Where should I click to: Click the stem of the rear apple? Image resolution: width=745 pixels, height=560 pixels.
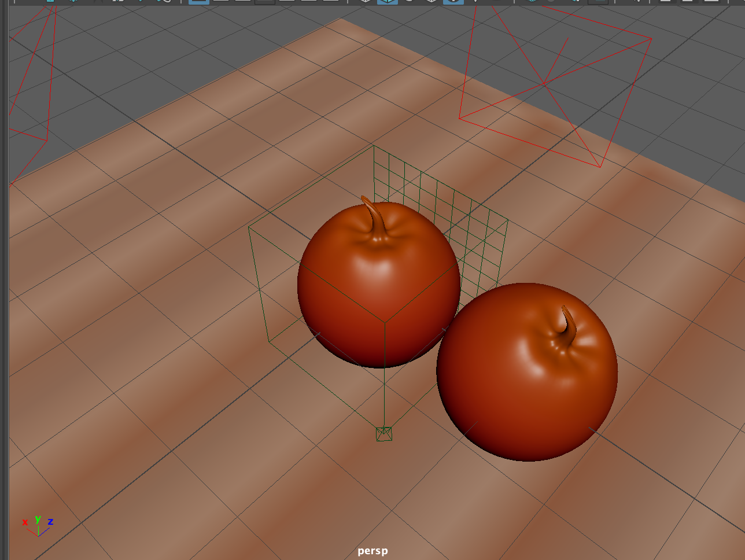click(375, 219)
